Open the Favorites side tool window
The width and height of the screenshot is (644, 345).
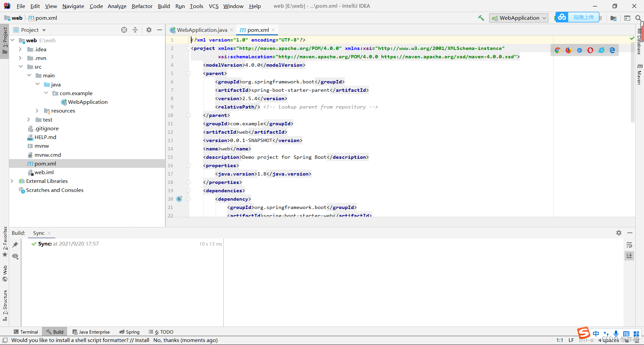5,242
